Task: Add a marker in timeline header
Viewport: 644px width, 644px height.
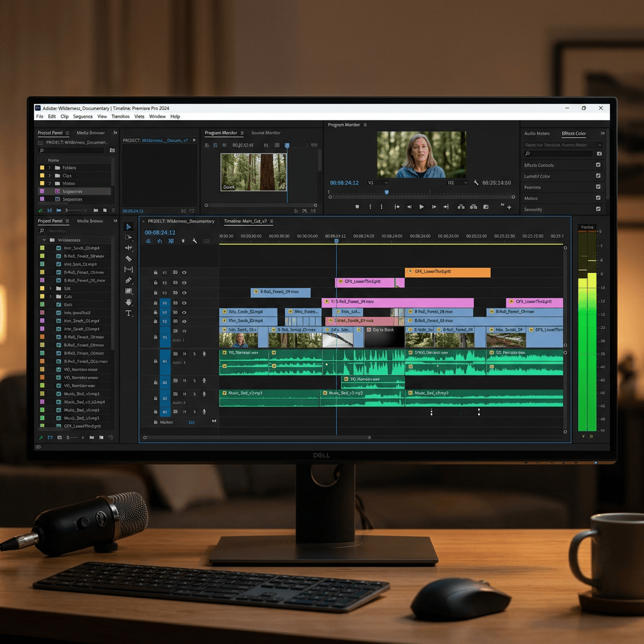Action: tap(183, 241)
